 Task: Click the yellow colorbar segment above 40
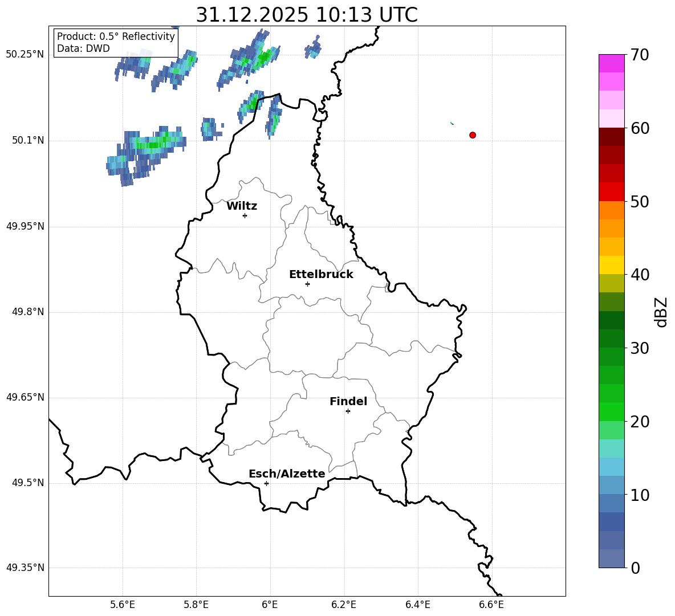pyautogui.click(x=611, y=265)
